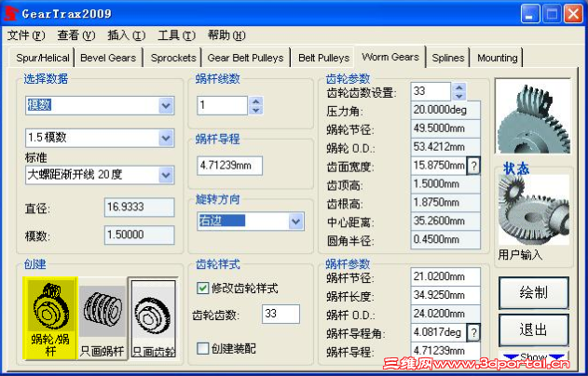Image resolution: width=588 pixels, height=376 pixels.
Task: Click the 蜗轮节径 49.5000mm value
Action: pos(445,128)
